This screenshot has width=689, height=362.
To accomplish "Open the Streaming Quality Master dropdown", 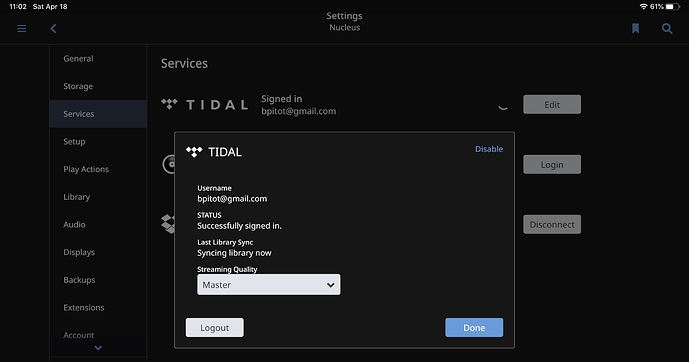I will (268, 285).
